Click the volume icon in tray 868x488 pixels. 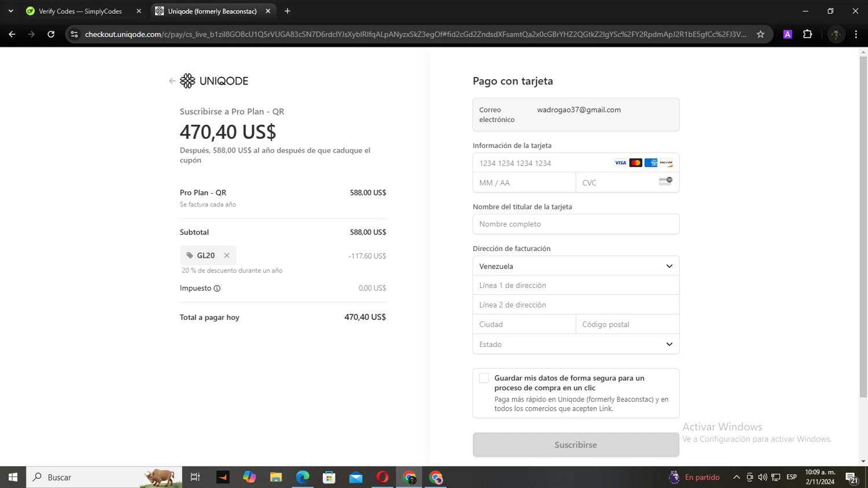tap(763, 478)
